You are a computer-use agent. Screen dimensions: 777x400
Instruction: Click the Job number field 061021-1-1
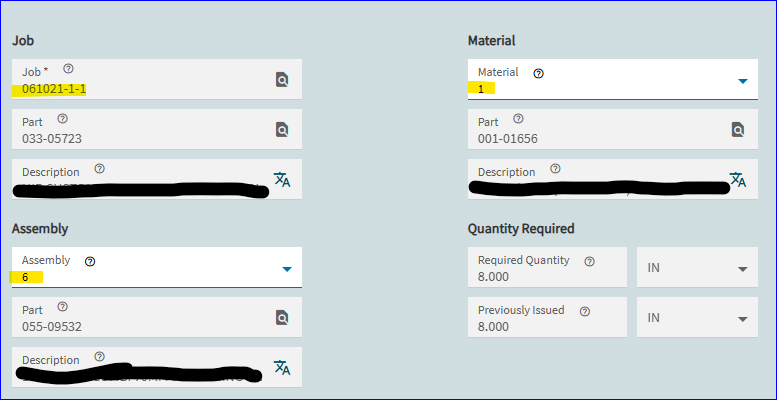(157, 79)
